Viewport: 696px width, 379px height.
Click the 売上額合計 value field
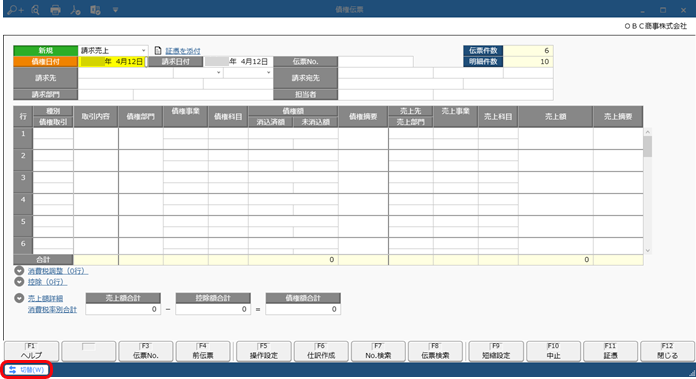123,309
